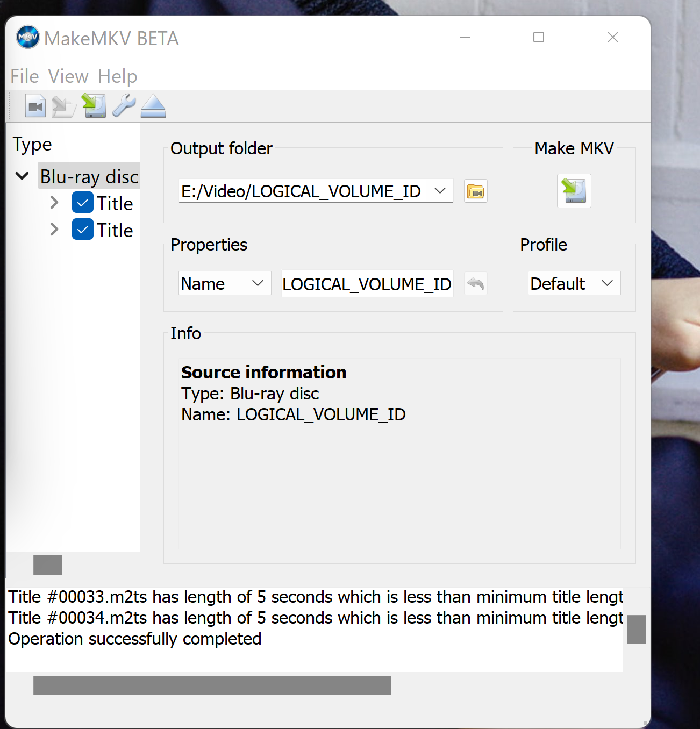Screen dimensions: 700x729
Task: Click the Backup disc toolbar icon
Action: click(64, 106)
